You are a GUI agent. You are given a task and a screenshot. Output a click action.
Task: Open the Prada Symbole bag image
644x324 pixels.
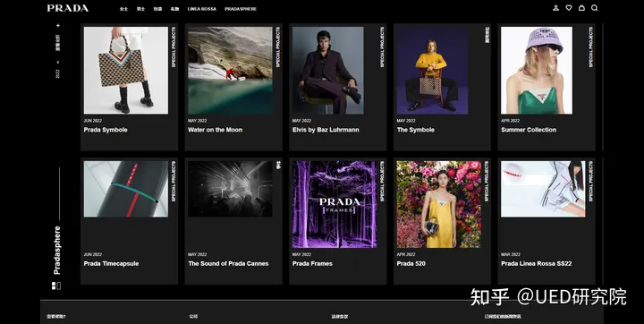(126, 71)
